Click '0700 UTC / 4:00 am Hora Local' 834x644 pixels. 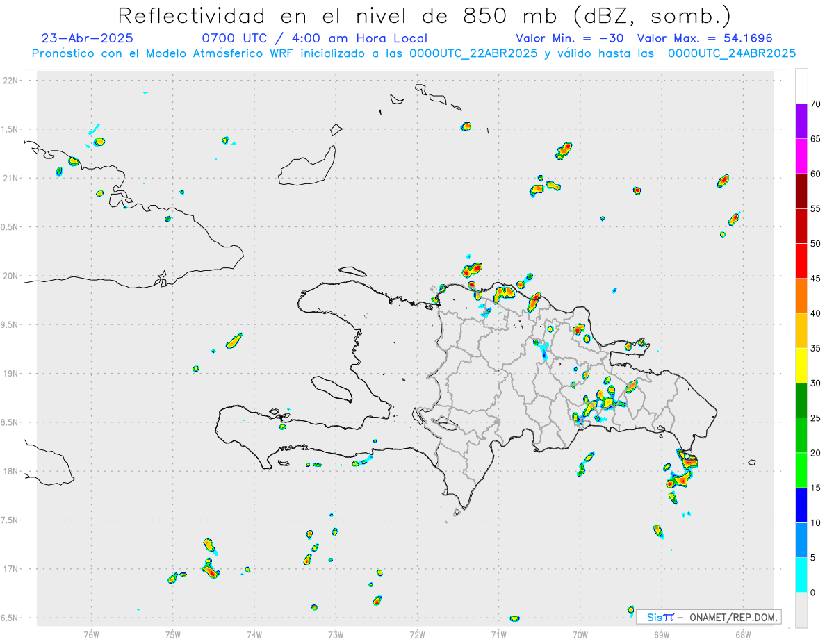(314, 38)
